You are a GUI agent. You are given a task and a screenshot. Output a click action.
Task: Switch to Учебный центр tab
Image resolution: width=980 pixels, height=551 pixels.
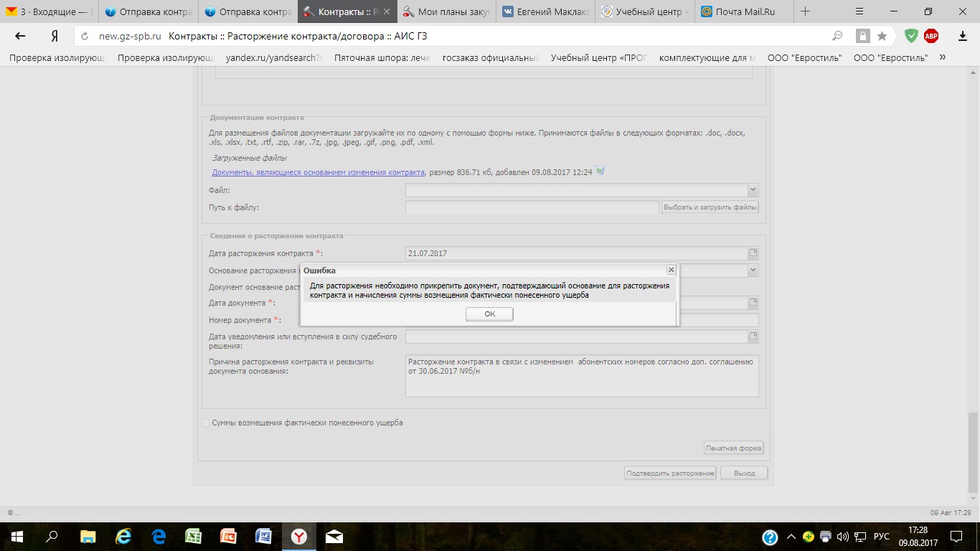644,11
